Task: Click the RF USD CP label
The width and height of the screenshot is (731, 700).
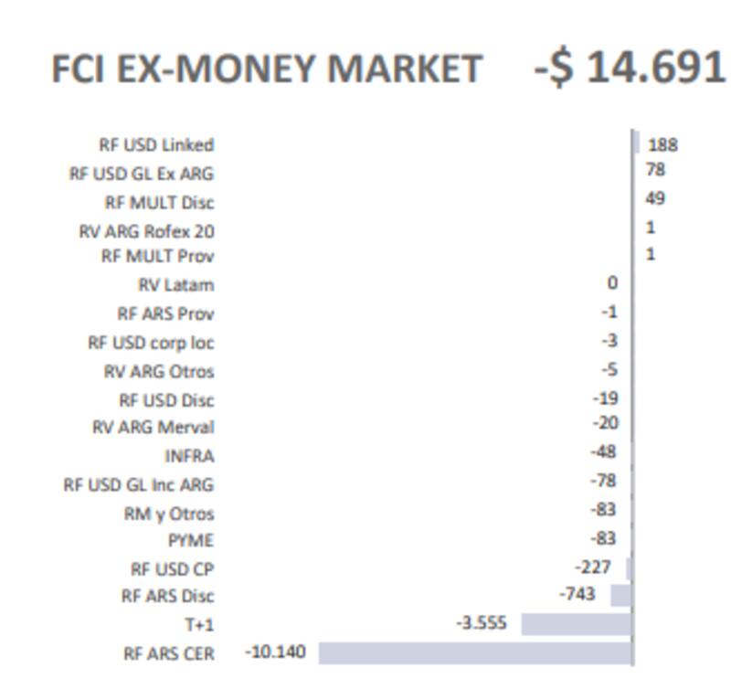Action: click(172, 569)
